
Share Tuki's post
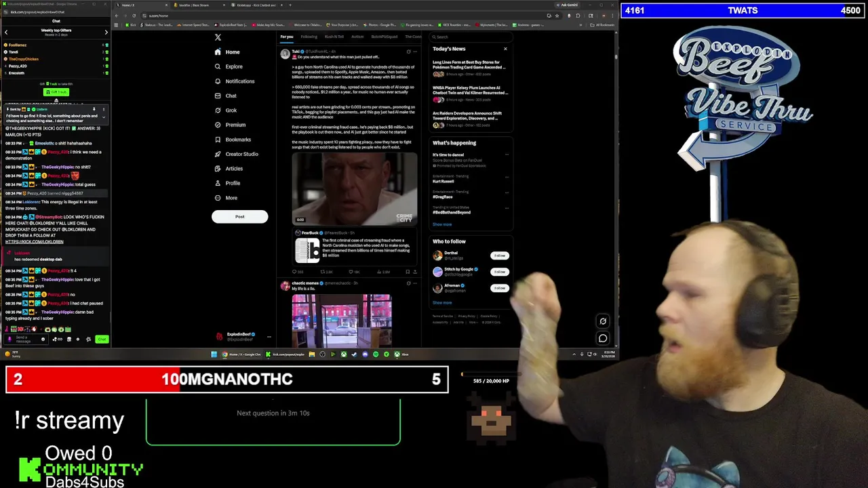[x=415, y=272]
